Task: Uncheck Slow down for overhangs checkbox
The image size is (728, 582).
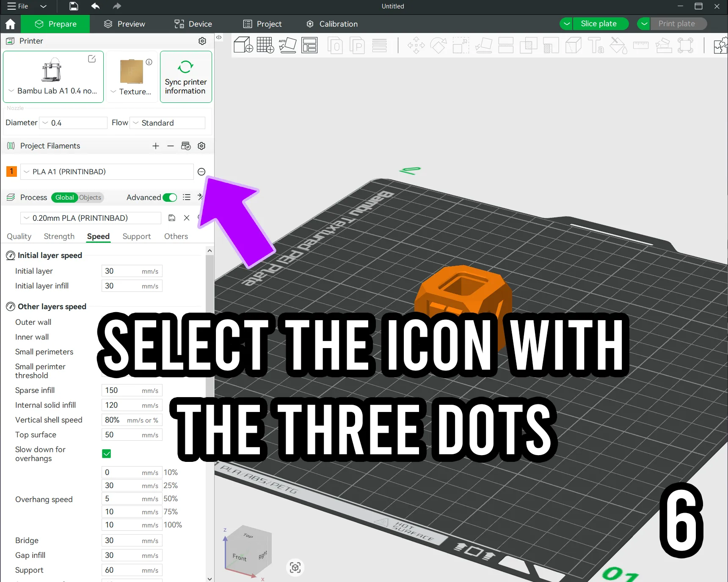Action: pos(107,454)
